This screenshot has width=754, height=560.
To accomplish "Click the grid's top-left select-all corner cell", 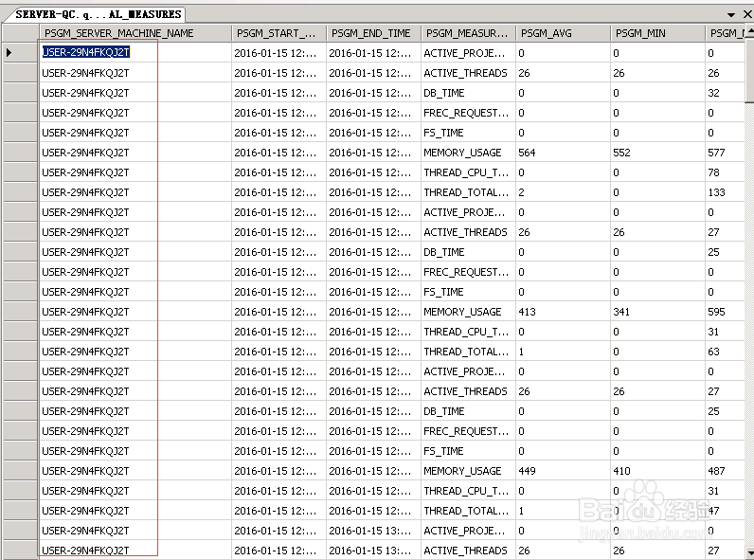I will pyautogui.click(x=21, y=33).
